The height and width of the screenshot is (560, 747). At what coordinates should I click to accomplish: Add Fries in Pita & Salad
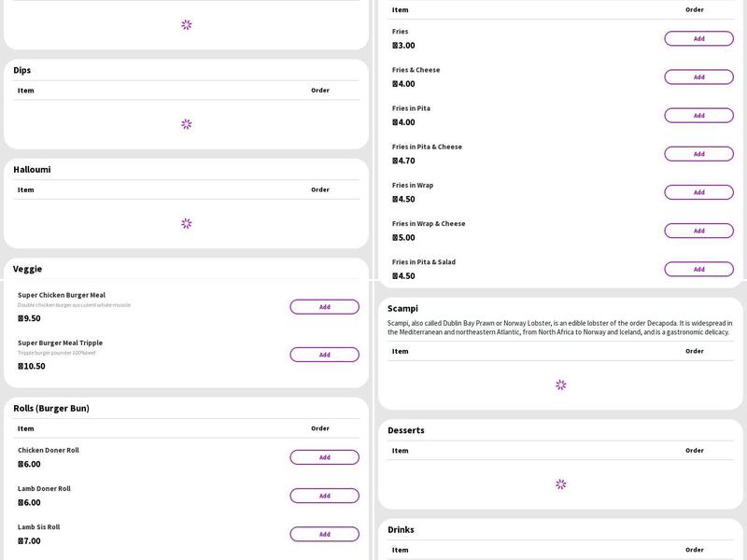pos(698,269)
